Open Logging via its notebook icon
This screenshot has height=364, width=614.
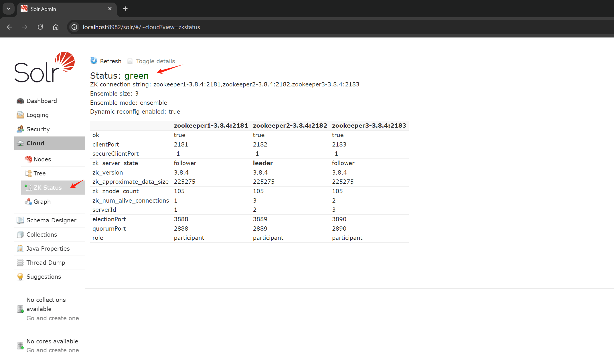pyautogui.click(x=20, y=115)
